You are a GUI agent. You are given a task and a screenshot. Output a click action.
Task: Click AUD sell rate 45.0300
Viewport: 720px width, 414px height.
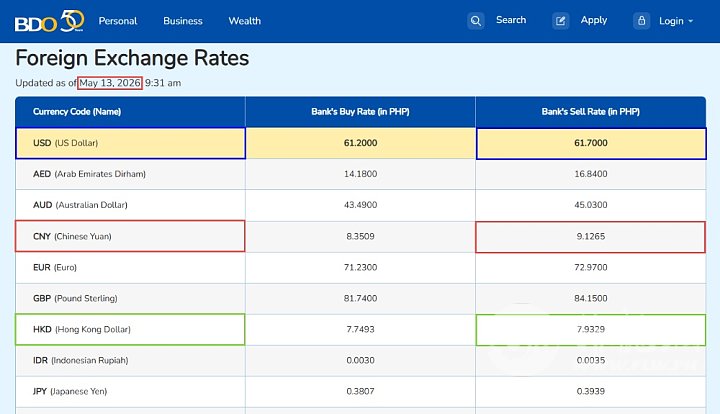click(x=591, y=205)
